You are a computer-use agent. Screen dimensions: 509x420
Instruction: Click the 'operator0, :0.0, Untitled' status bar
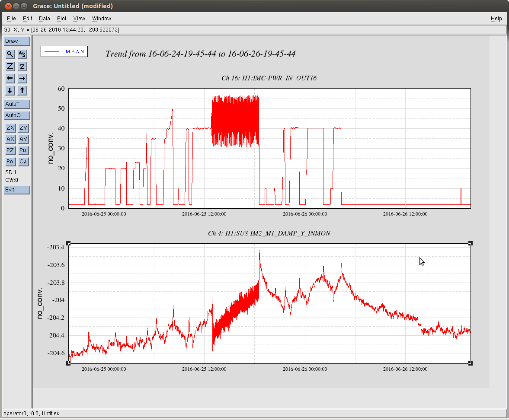tap(254, 413)
